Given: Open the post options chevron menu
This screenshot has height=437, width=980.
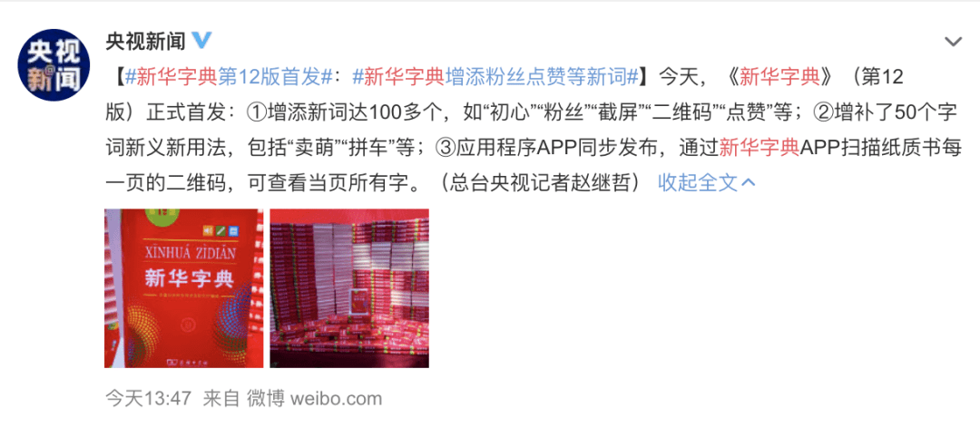Looking at the screenshot, I should tap(953, 43).
